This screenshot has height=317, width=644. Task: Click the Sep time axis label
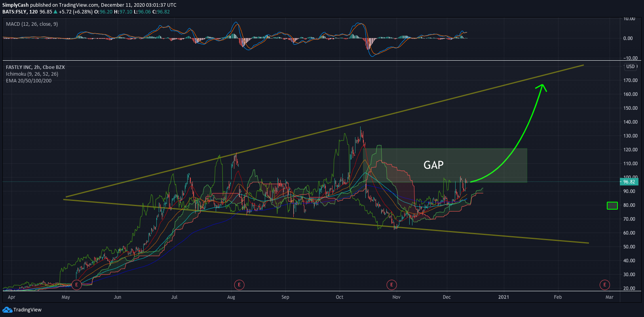click(285, 297)
